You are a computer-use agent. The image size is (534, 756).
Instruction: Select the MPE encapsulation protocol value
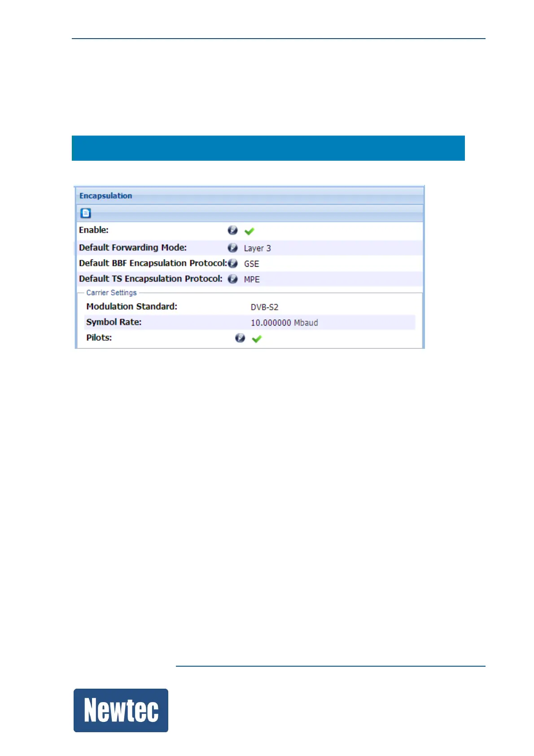[252, 280]
